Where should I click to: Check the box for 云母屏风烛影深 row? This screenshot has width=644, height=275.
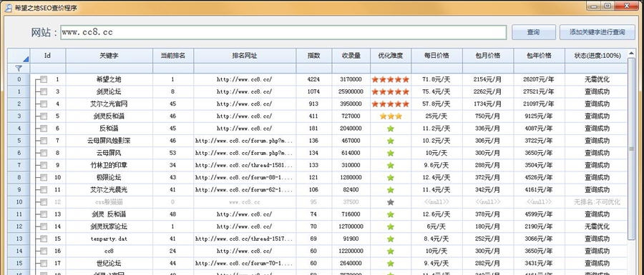(x=44, y=141)
